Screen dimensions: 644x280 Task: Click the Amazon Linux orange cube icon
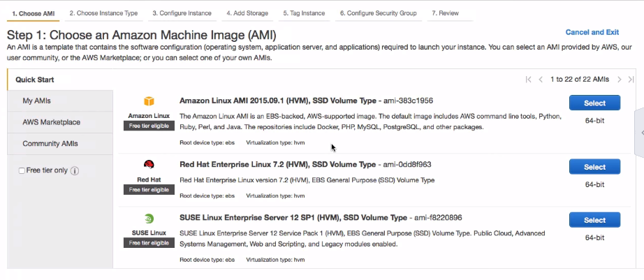click(149, 101)
